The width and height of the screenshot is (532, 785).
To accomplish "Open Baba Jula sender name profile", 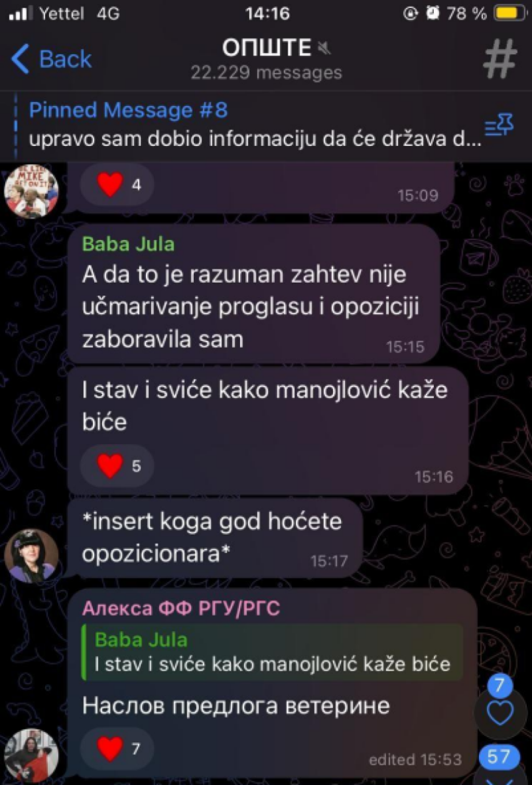I will 128,244.
